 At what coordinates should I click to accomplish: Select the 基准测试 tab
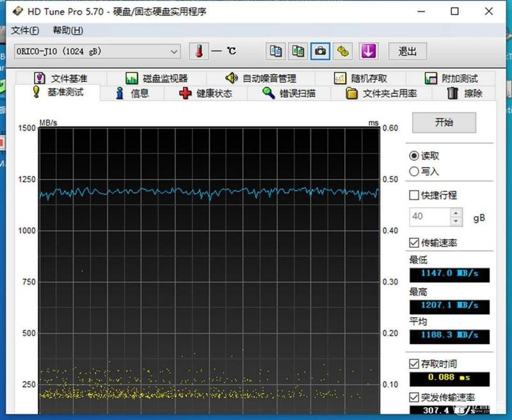[58, 92]
